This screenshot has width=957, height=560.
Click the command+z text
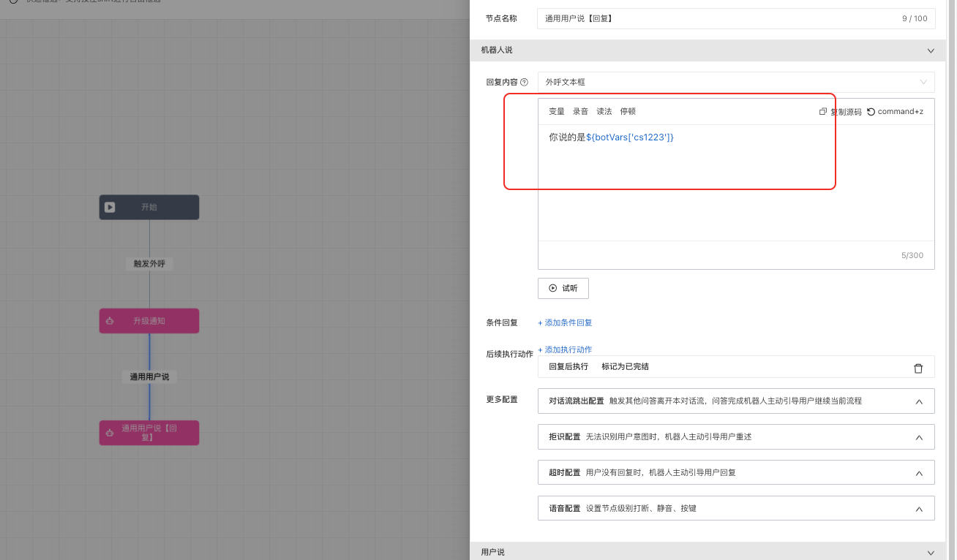[x=901, y=112]
